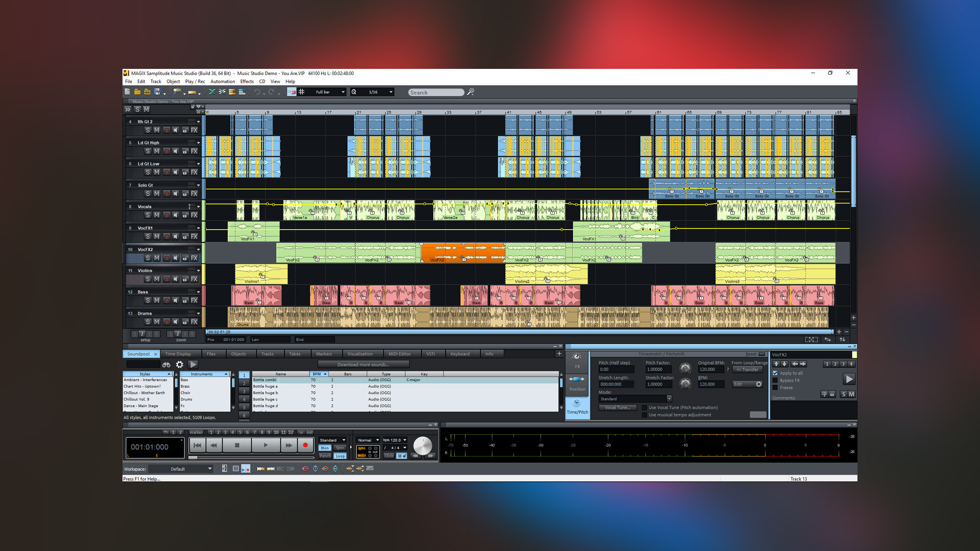The height and width of the screenshot is (551, 980).
Task: Toggle the snap magnet icon in toolbar
Action: click(x=291, y=92)
